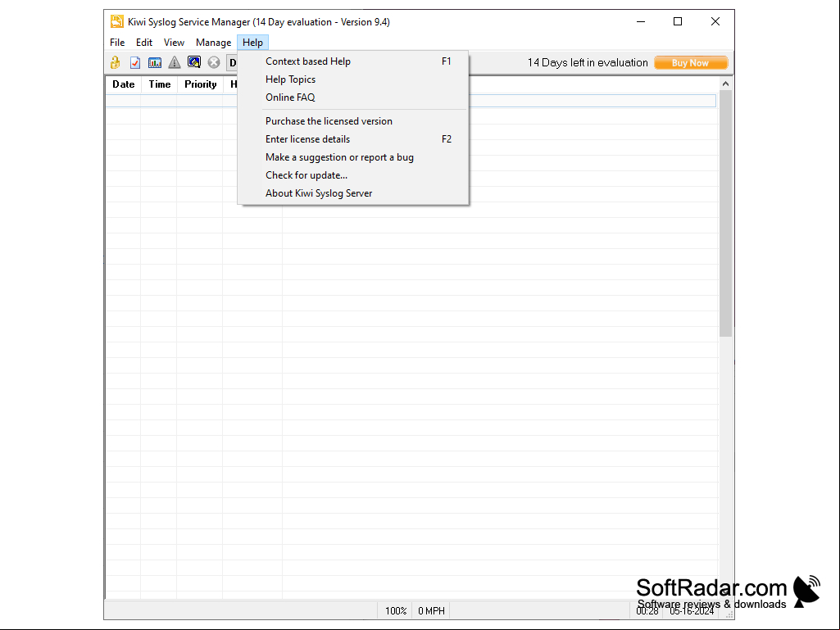840x630 pixels.
Task: Open the Online FAQ entry
Action: (x=353, y=97)
